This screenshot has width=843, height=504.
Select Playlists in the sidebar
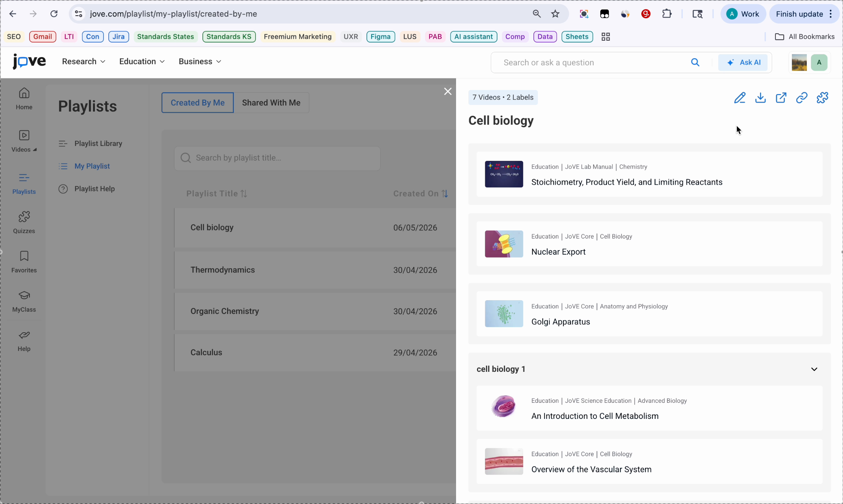(24, 184)
